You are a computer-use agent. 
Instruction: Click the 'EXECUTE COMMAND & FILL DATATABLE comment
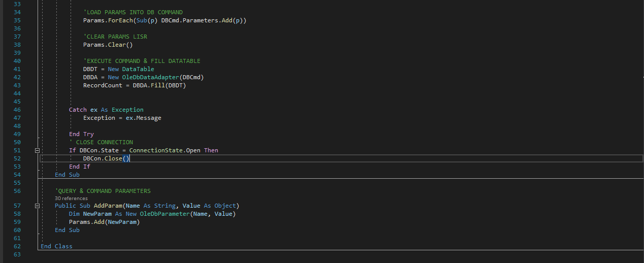point(142,61)
